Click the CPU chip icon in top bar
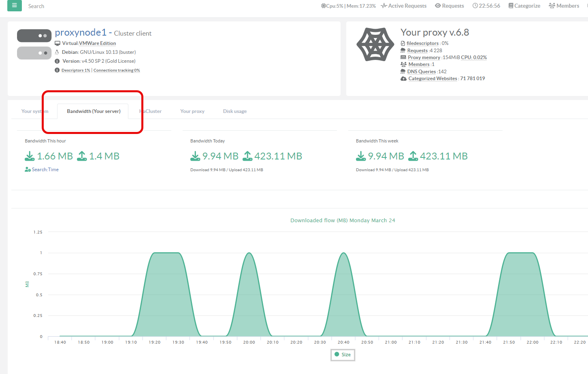The height and width of the screenshot is (374, 588). 324,6
